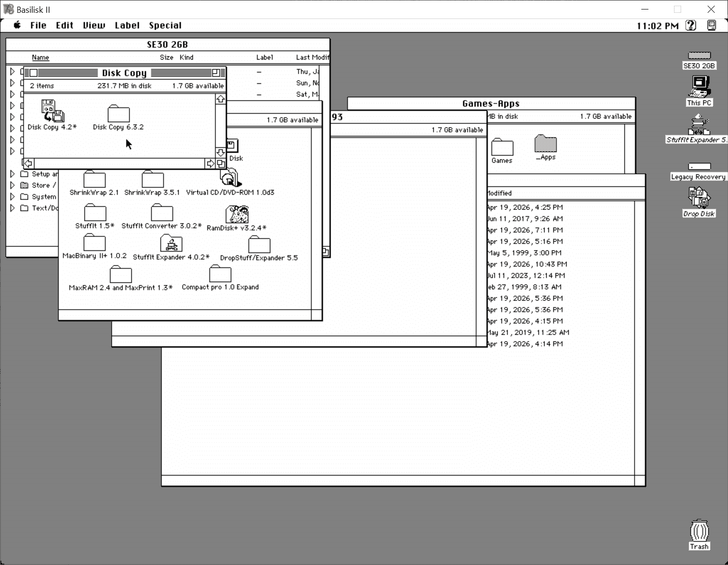
Task: Click the balloon help icon in the menu bar
Action: click(x=690, y=25)
